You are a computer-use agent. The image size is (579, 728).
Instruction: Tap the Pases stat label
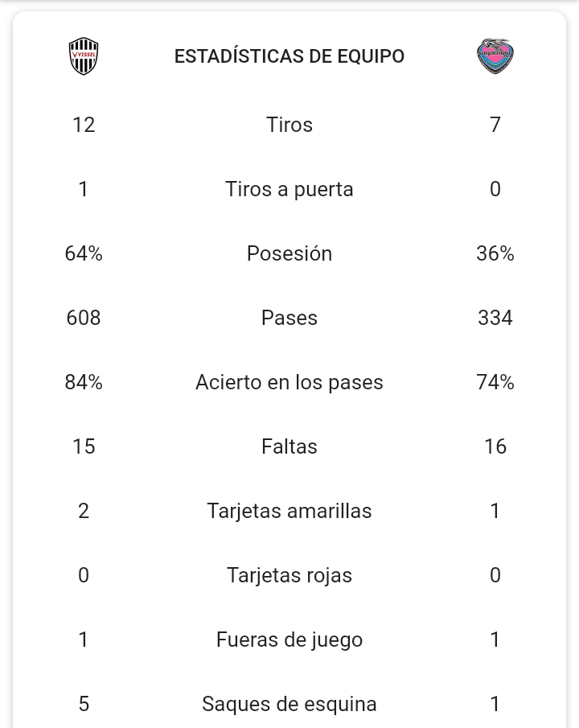point(289,318)
